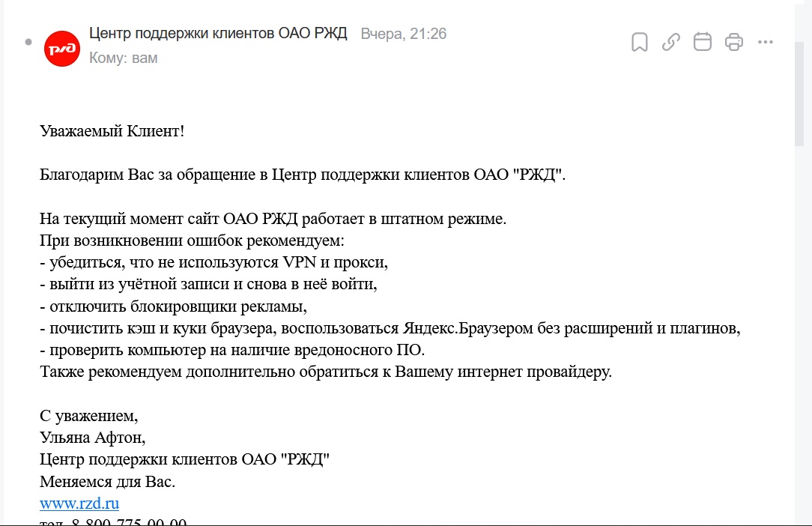The width and height of the screenshot is (812, 526).
Task: Click the Вчера, 21:26 timestamp
Action: tap(404, 34)
